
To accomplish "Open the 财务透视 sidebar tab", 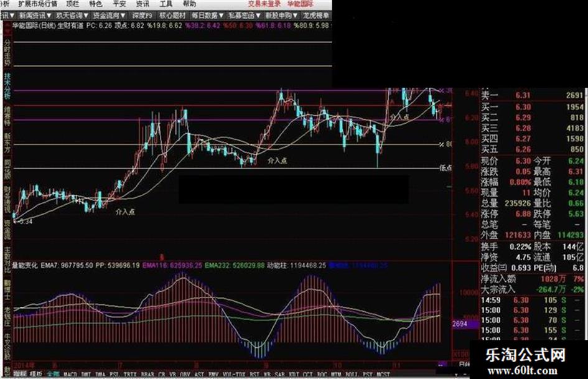I will click(x=7, y=200).
